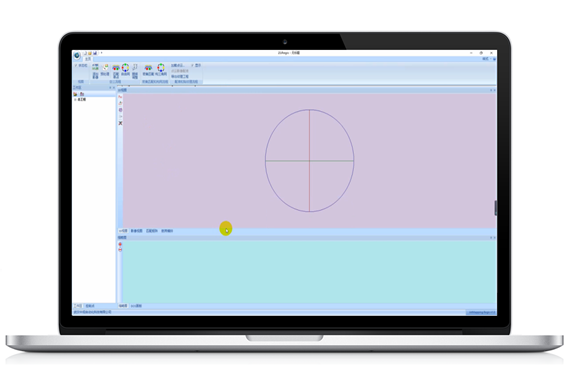
Task: Click the pin-shaped ribbon icon in second group
Action: (x=135, y=71)
